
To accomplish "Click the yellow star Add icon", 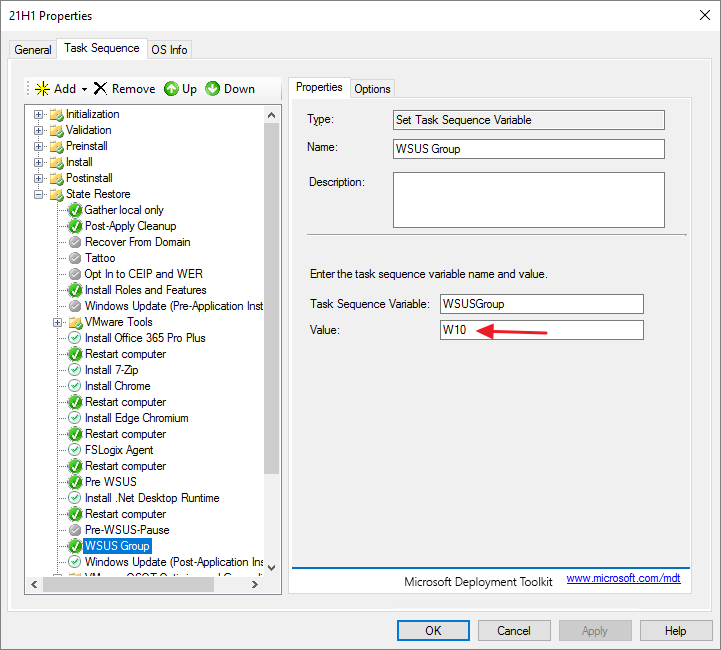I will [x=43, y=89].
